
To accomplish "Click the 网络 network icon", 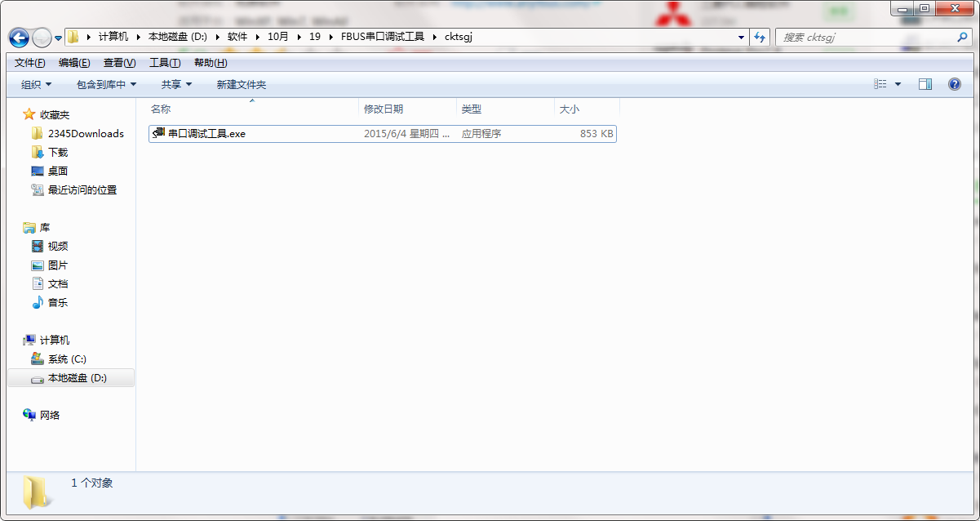I will pos(29,415).
